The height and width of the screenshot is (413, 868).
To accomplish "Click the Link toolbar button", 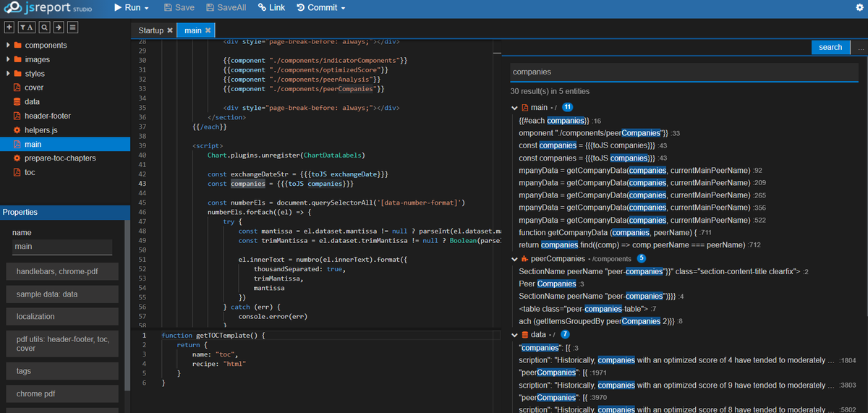I will [x=271, y=8].
